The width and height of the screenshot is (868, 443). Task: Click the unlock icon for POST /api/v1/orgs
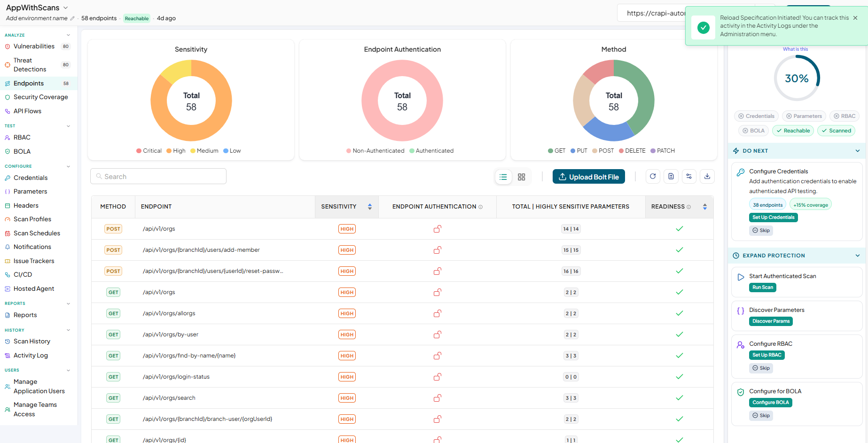[438, 229]
